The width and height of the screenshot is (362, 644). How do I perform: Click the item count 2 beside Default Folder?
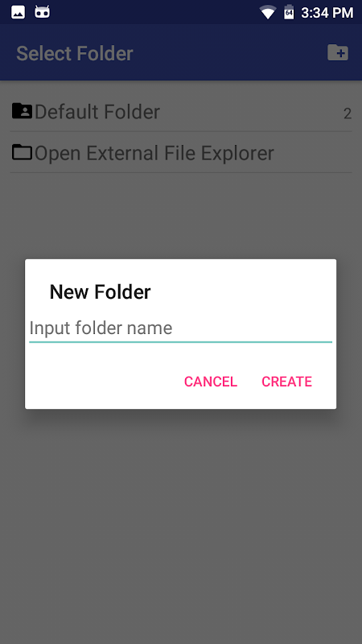[x=348, y=114]
